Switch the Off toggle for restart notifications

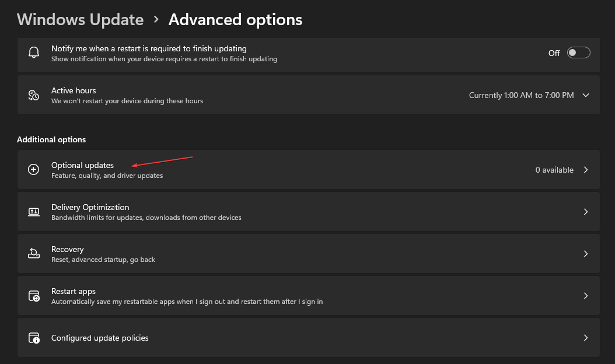point(578,52)
